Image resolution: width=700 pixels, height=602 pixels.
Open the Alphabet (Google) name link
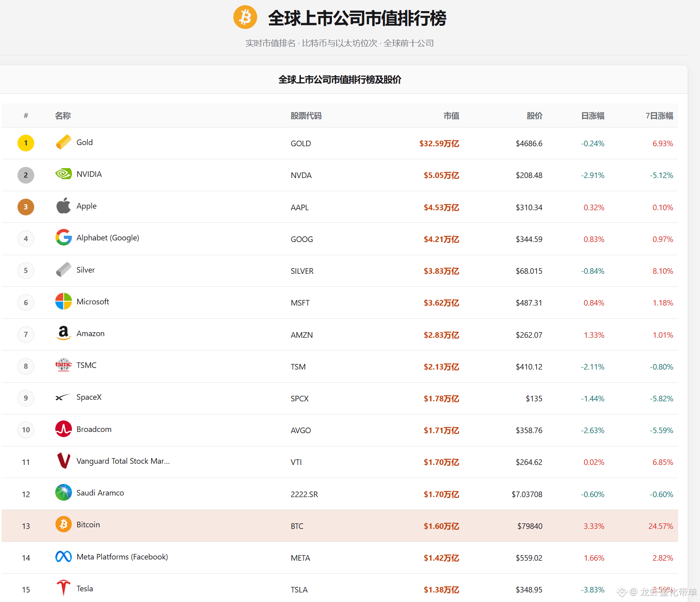[108, 238]
